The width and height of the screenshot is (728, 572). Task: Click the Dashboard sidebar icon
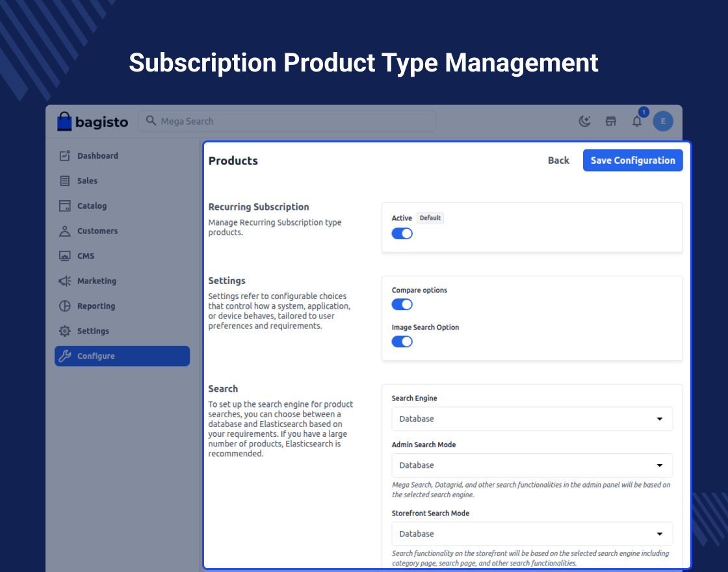64,156
